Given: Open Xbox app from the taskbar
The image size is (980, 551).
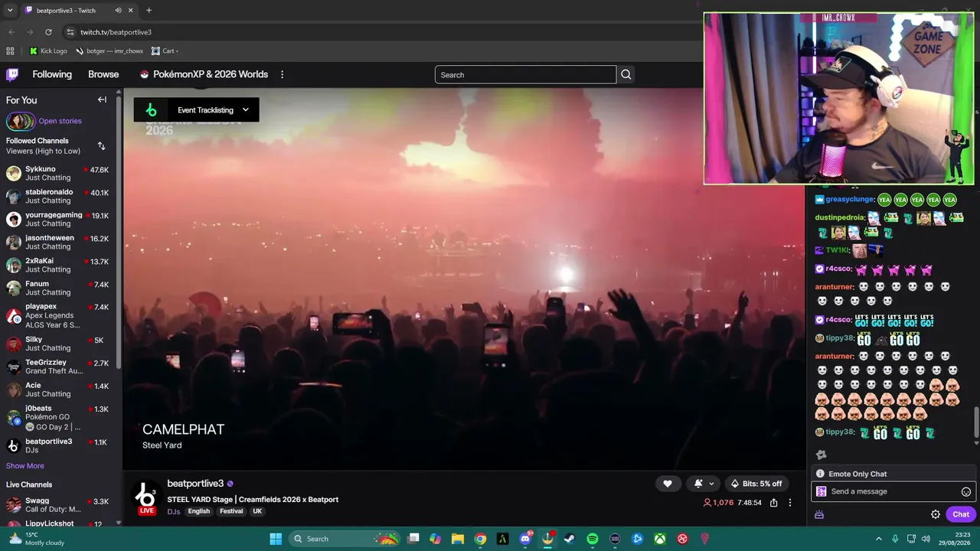Looking at the screenshot, I should (660, 539).
